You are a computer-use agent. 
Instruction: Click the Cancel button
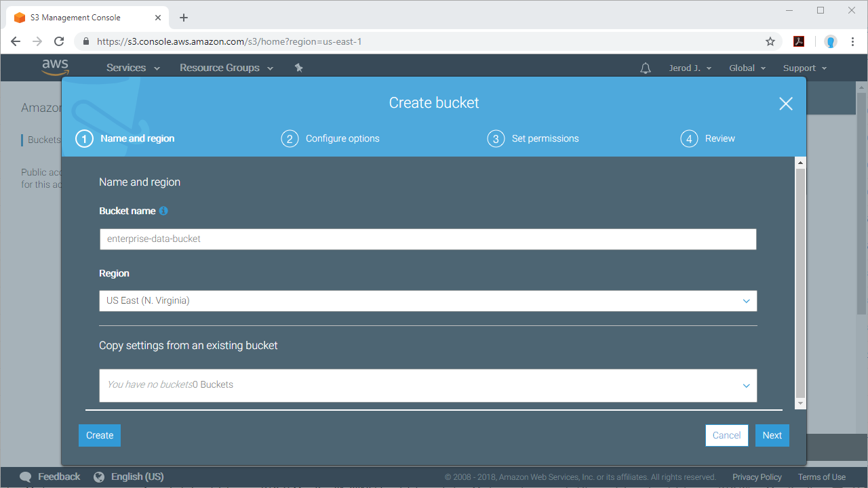726,435
